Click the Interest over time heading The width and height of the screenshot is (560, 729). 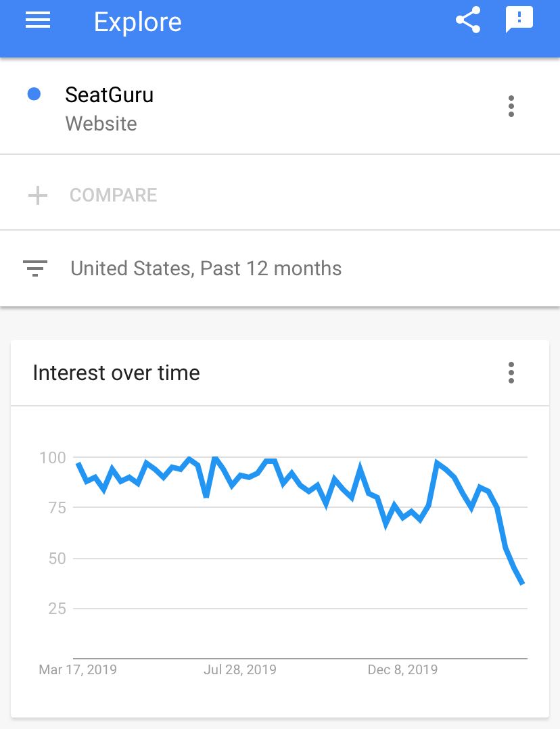click(x=116, y=373)
